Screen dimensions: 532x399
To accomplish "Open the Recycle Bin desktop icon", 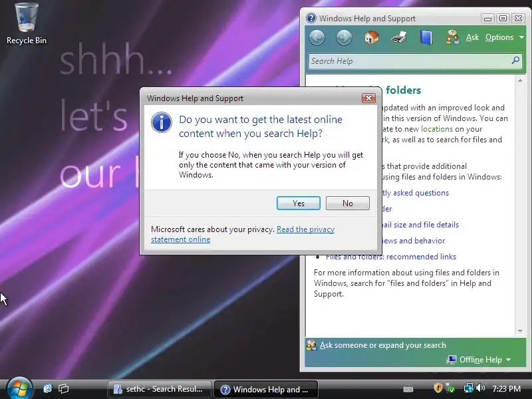I will pos(27,24).
